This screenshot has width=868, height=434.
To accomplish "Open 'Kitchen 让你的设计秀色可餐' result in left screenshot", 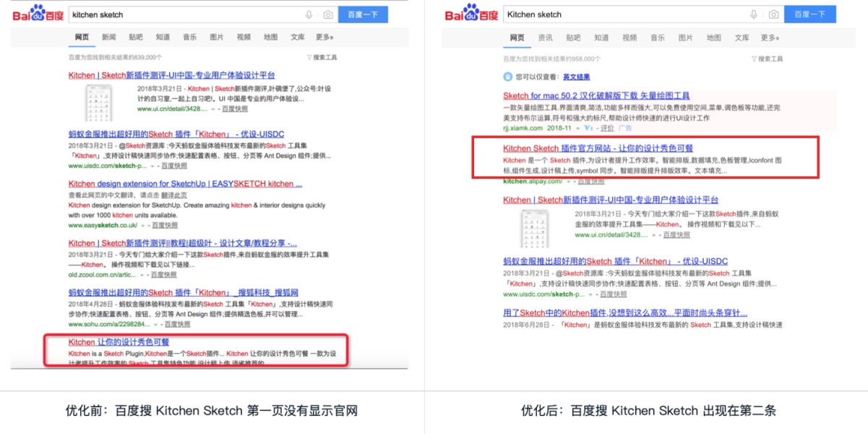I will pos(119,342).
